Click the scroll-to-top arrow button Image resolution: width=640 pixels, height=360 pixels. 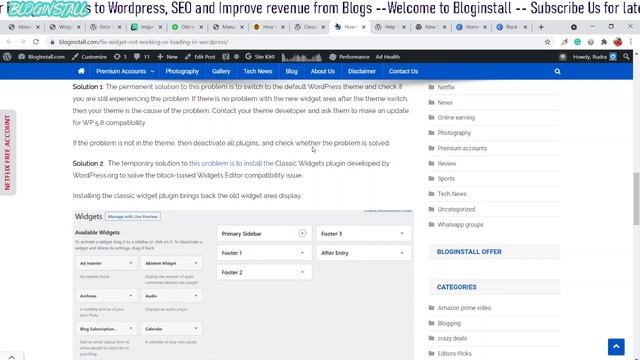click(x=616, y=347)
